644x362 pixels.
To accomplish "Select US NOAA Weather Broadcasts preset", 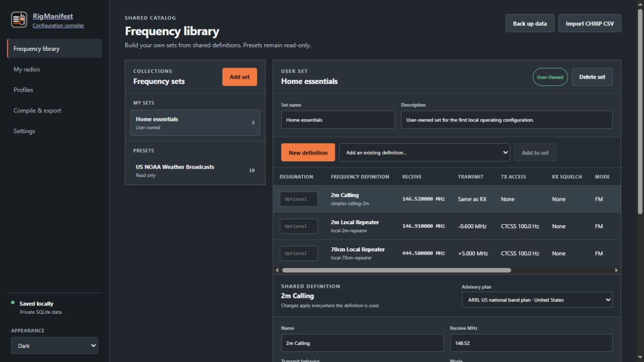I will 195,170.
